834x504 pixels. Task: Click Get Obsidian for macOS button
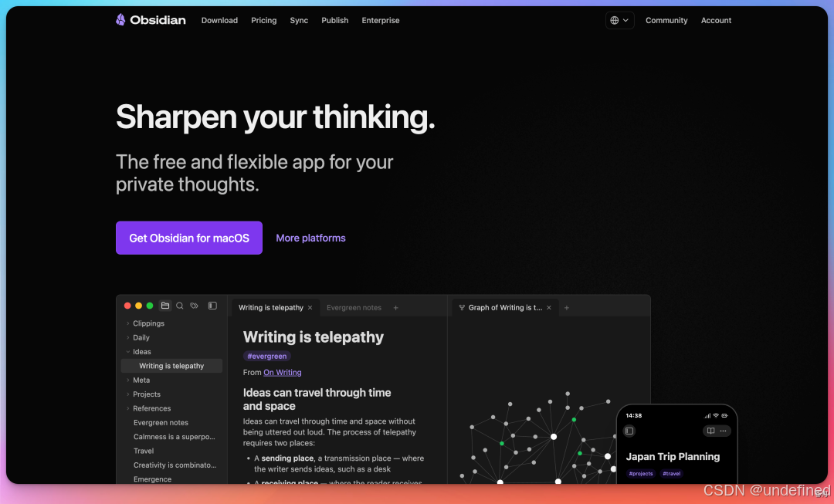[x=189, y=238]
